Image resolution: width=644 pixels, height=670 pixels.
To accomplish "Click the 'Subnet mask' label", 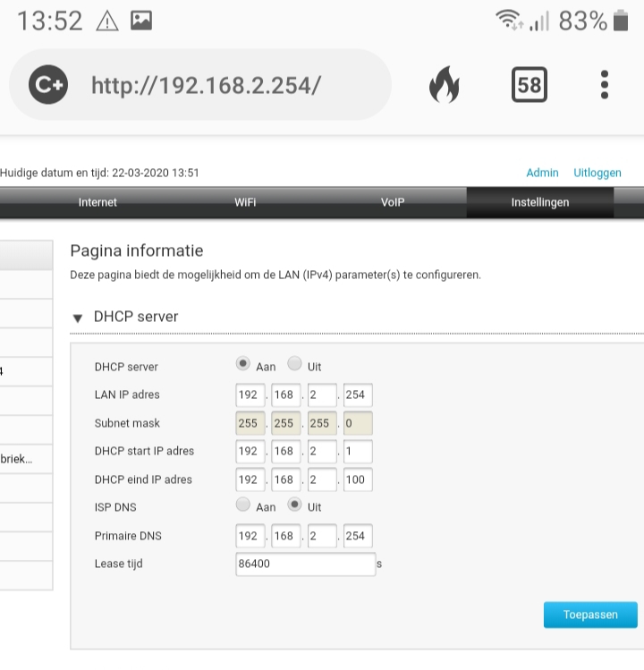I will tap(127, 423).
